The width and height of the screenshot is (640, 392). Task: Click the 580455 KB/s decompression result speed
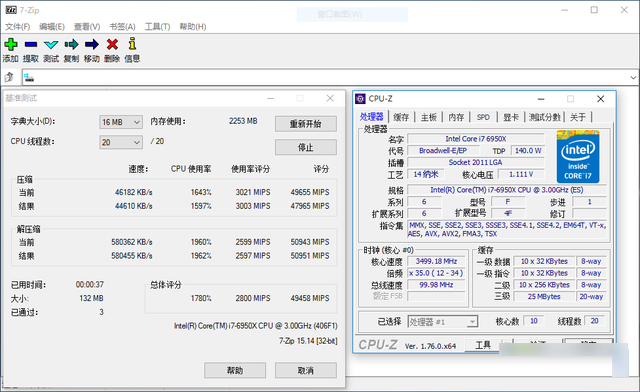(132, 256)
